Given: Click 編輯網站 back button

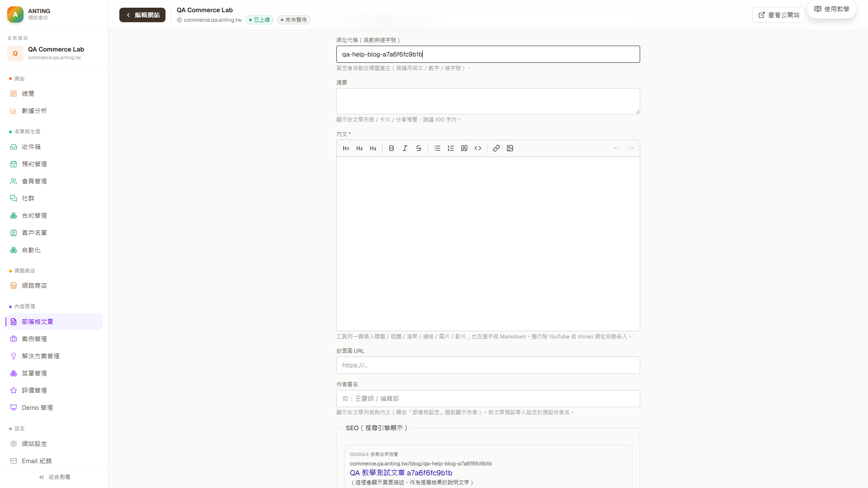Looking at the screenshot, I should [142, 15].
